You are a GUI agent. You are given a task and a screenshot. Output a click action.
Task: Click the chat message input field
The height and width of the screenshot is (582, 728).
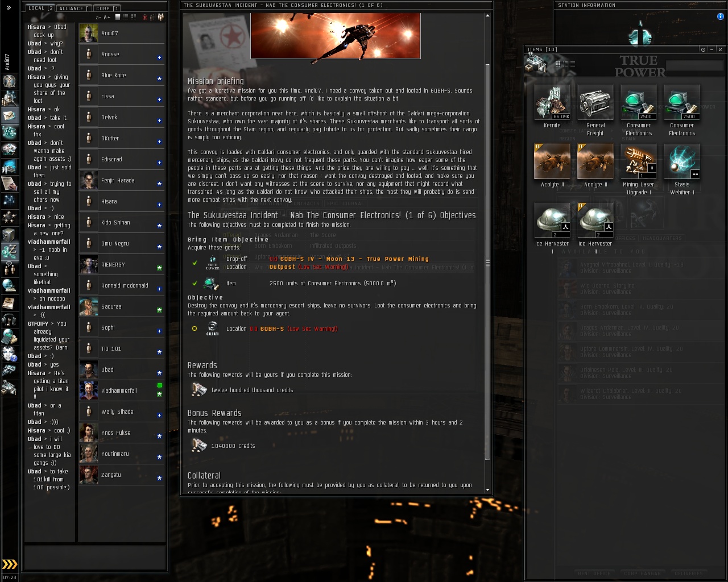click(x=95, y=557)
